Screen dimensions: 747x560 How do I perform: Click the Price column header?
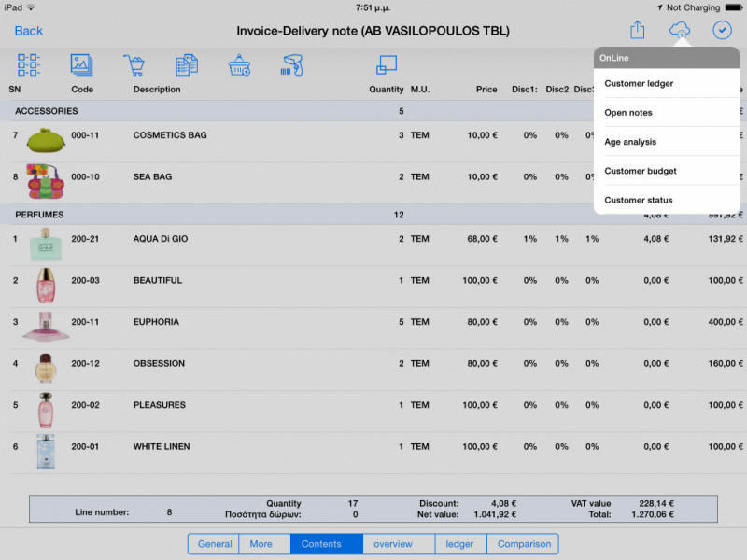point(486,89)
